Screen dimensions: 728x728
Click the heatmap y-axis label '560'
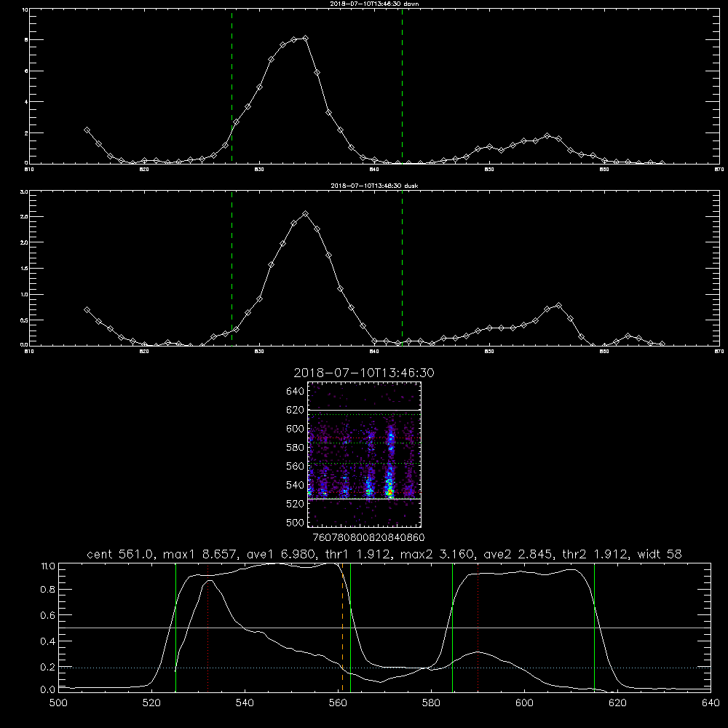[296, 466]
